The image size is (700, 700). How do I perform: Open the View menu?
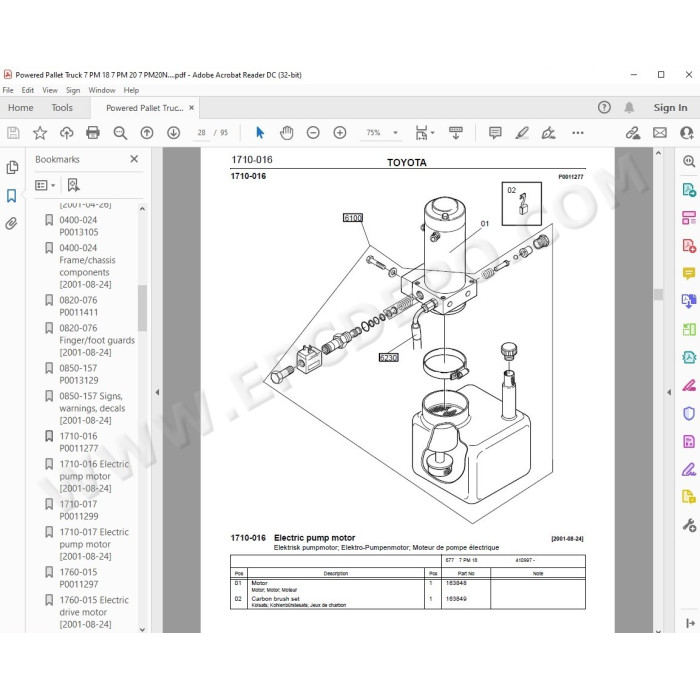click(50, 90)
